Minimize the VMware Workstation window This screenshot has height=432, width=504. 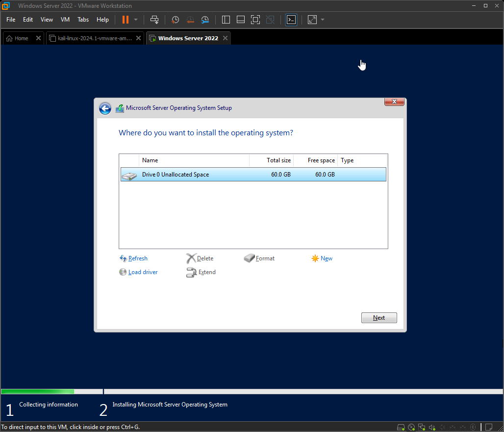point(474,6)
